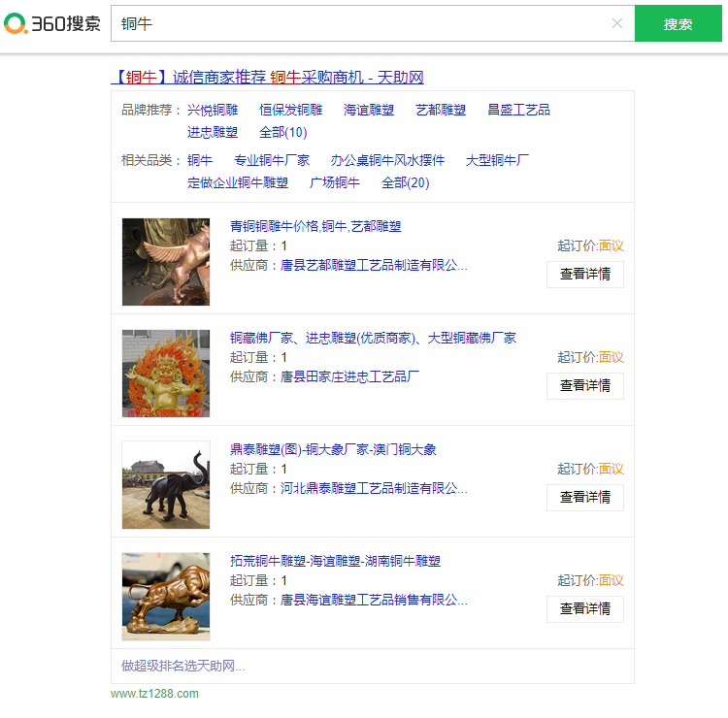Focus the search input containing 铜牛

tap(359, 23)
